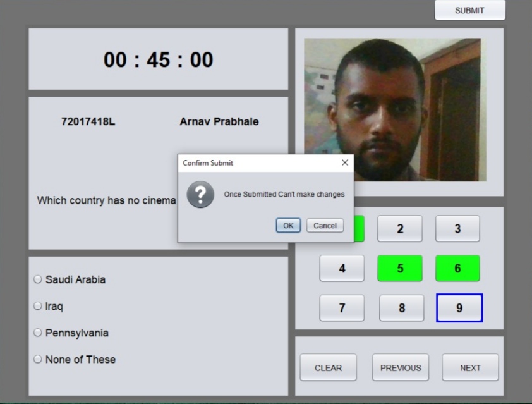The height and width of the screenshot is (404, 532).
Task: Jump to question 2
Action: (x=400, y=229)
